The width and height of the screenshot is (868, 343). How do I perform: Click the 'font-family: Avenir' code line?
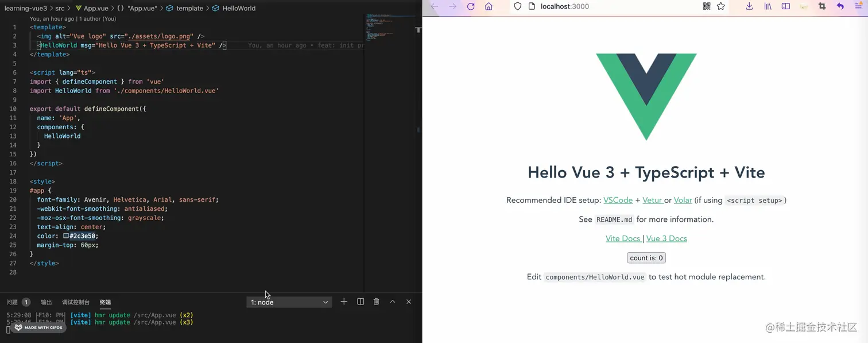[x=128, y=200]
